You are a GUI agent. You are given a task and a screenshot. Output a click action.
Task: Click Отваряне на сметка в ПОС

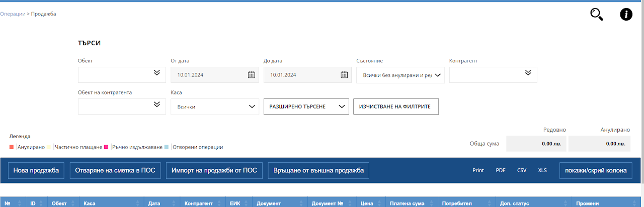pos(115,170)
